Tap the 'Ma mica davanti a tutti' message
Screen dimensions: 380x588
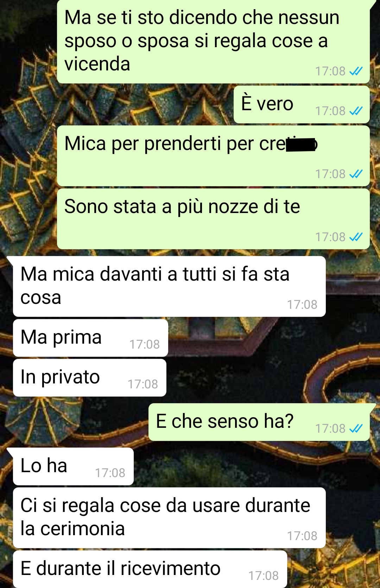point(169,286)
